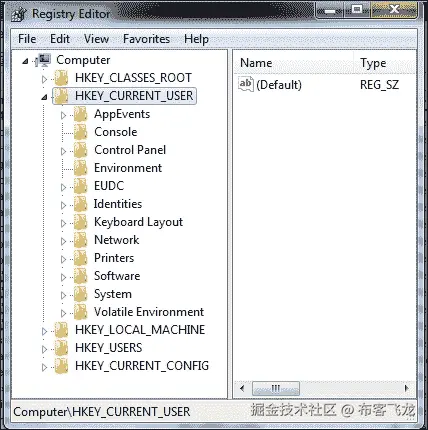Close the Registry Editor window
The image size is (428, 430).
click(x=394, y=10)
